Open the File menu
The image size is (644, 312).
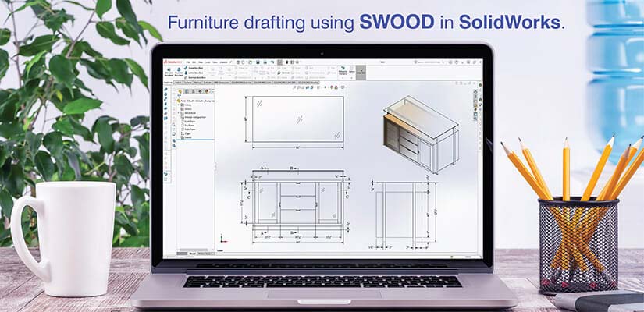point(188,62)
